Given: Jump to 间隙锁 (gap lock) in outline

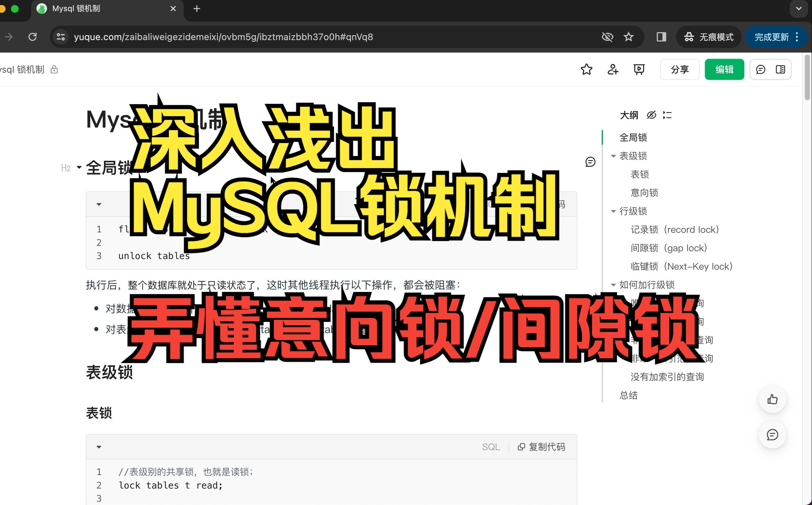Looking at the screenshot, I should [668, 248].
